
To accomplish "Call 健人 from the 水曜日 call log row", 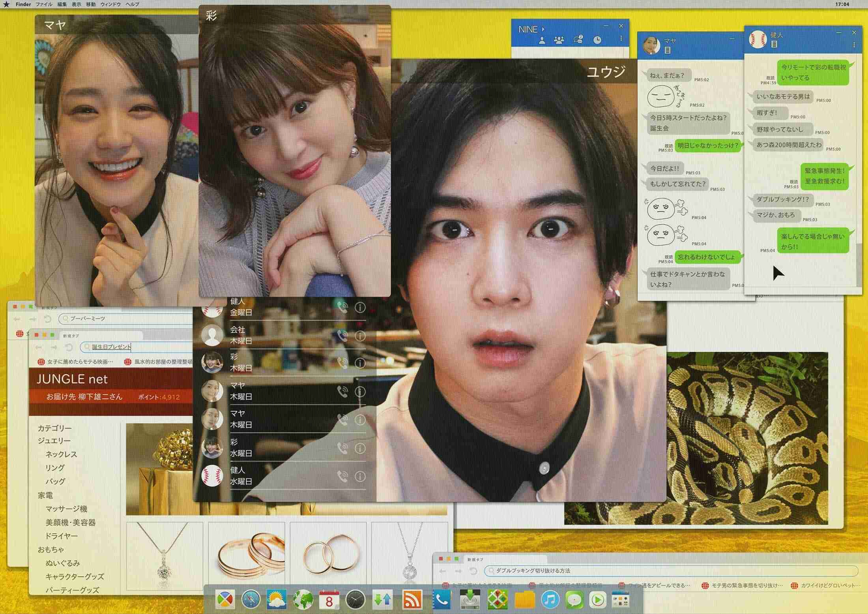I will pos(342,477).
